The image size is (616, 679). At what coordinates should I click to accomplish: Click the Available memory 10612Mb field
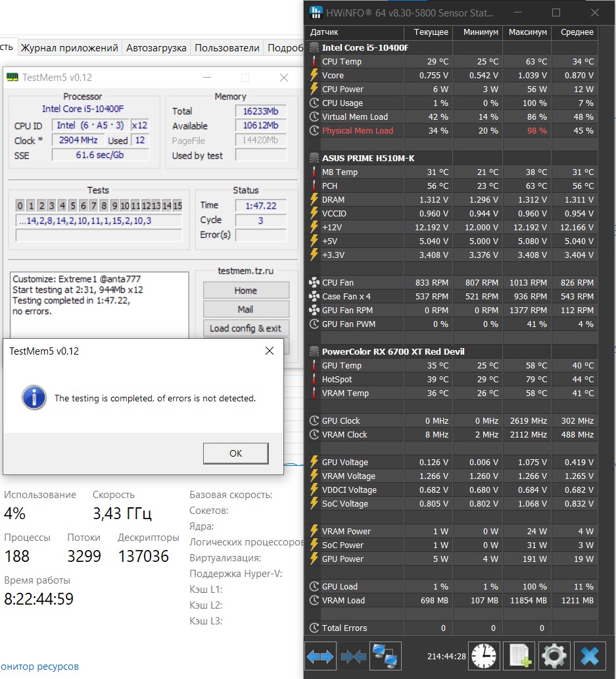[260, 126]
